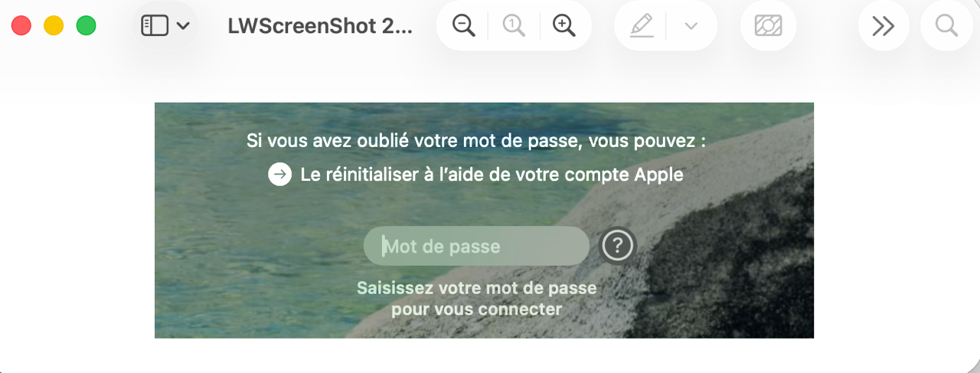Open the sidebar view options chevron
This screenshot has width=980, height=373.
click(x=183, y=26)
